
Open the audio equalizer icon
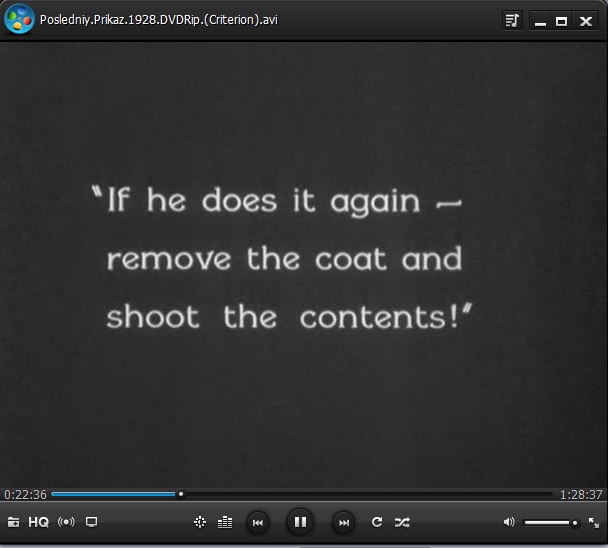click(225, 522)
